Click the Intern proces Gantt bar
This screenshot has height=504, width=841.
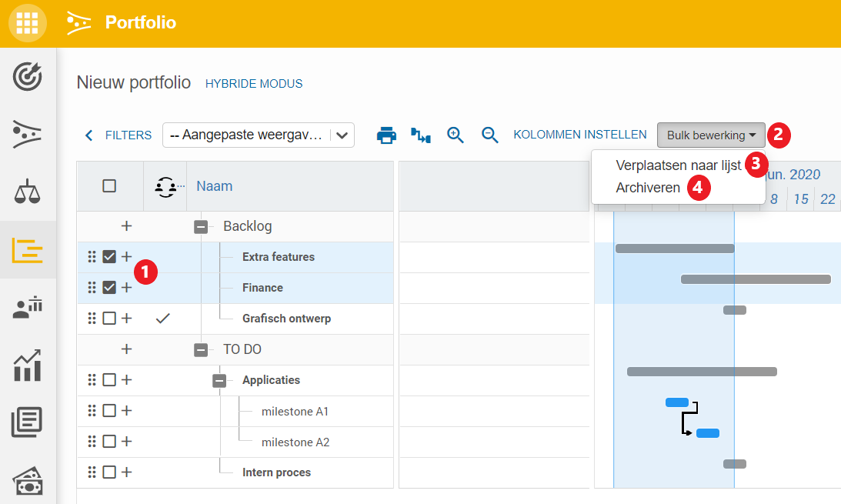(735, 464)
